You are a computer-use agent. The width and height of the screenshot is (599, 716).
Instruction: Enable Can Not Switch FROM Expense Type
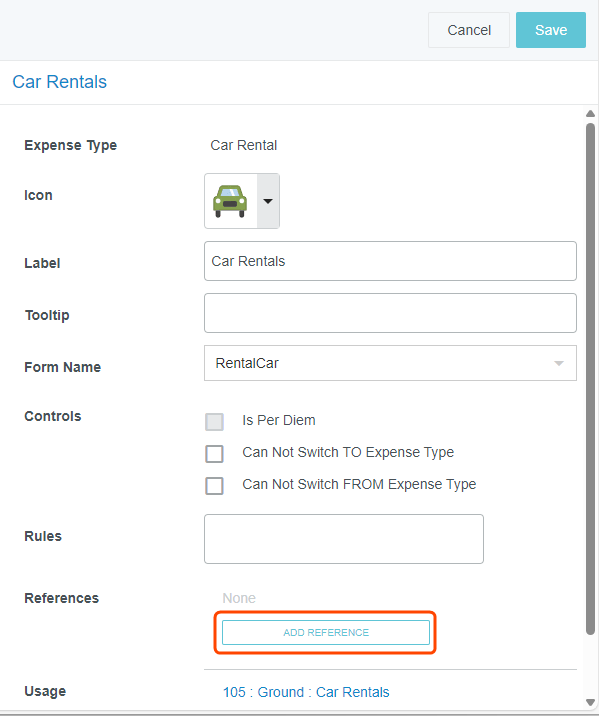click(x=214, y=486)
